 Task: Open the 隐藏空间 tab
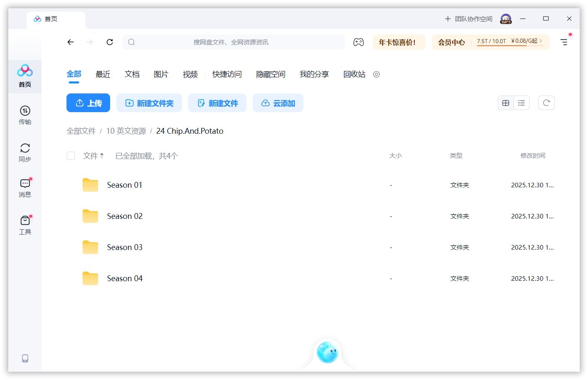pos(270,74)
